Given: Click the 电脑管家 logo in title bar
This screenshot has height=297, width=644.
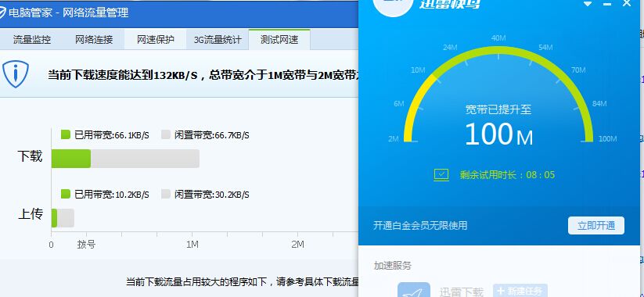Looking at the screenshot, I should [2, 13].
